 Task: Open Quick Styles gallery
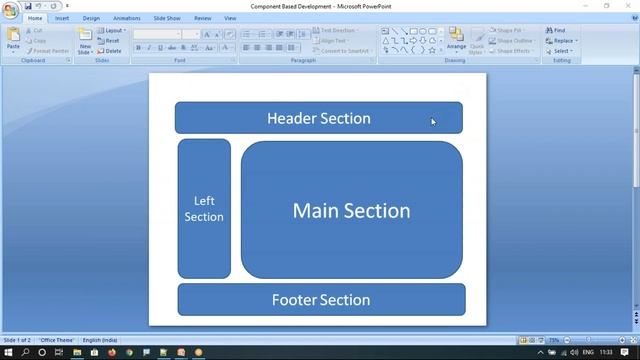pyautogui.click(x=476, y=41)
